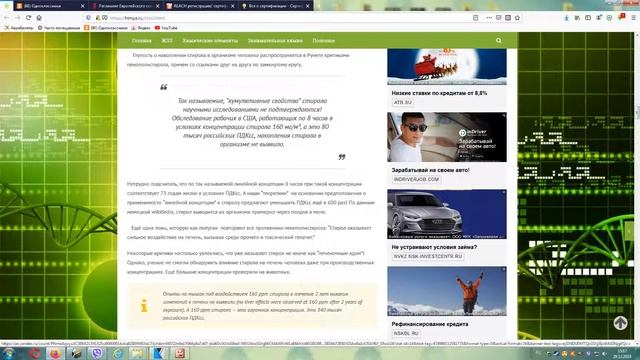Screen dimensions: 640x360
Task: Switch to Все о сертификации tab
Action: pos(276,6)
